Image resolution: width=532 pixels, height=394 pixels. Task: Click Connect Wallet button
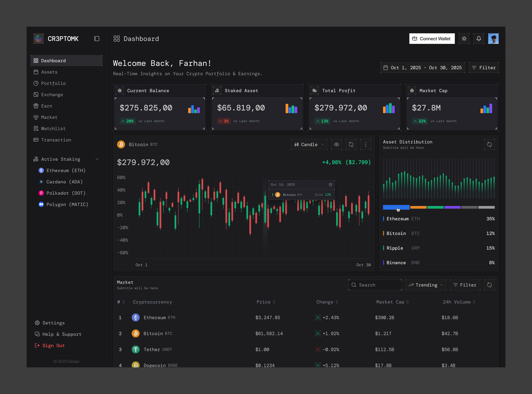click(x=432, y=39)
